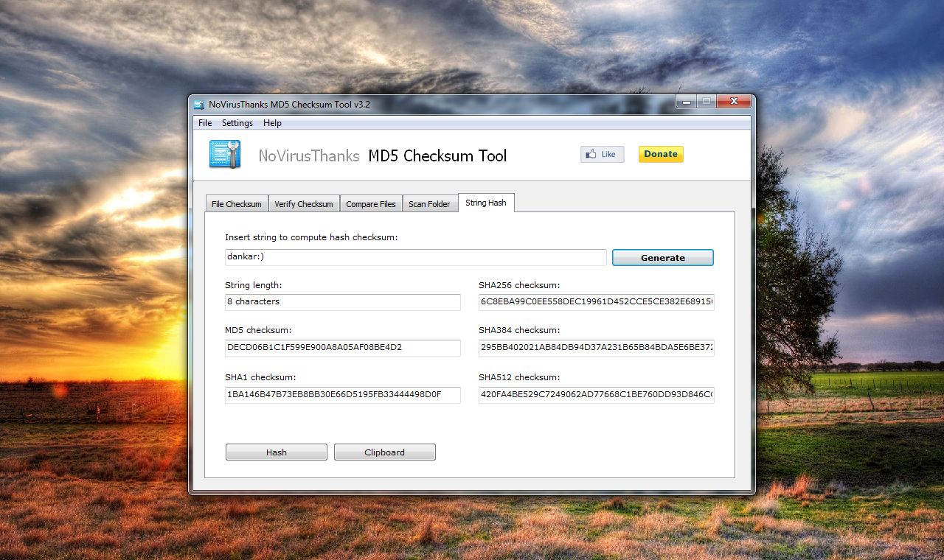This screenshot has width=944, height=560.
Task: Click the Clipboard button
Action: pos(385,452)
